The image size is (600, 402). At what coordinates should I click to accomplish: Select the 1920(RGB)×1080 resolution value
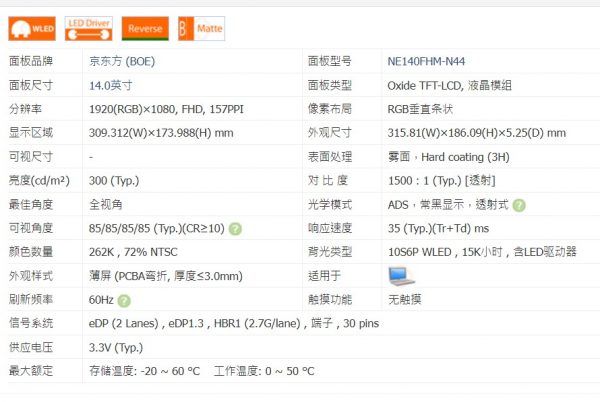[x=166, y=109]
